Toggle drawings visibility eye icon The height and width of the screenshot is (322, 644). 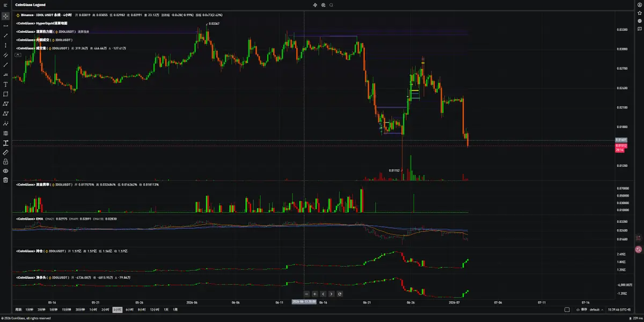pos(5,171)
